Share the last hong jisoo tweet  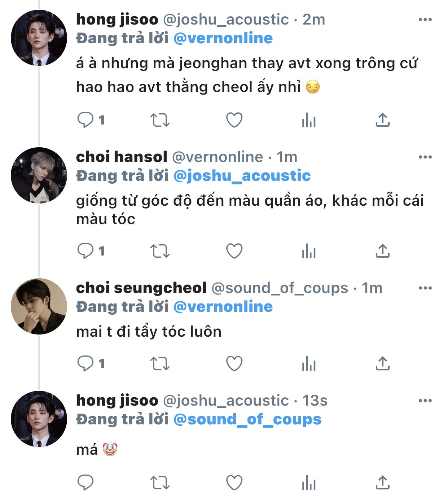[x=383, y=482]
